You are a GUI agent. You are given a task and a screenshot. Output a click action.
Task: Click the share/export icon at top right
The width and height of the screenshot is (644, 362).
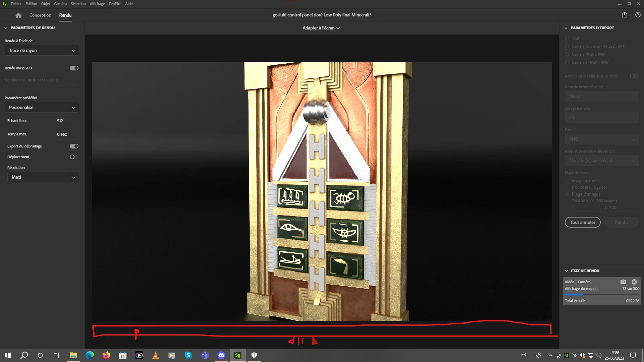[x=624, y=15]
